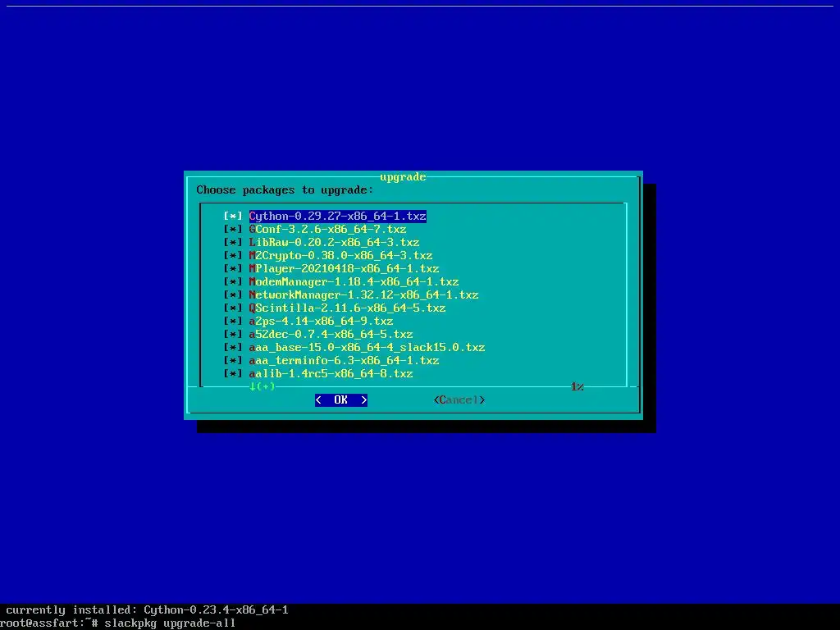Viewport: 840px width, 630px height.
Task: Toggle the aaa_base-15.0 checkbox
Action: pos(233,347)
